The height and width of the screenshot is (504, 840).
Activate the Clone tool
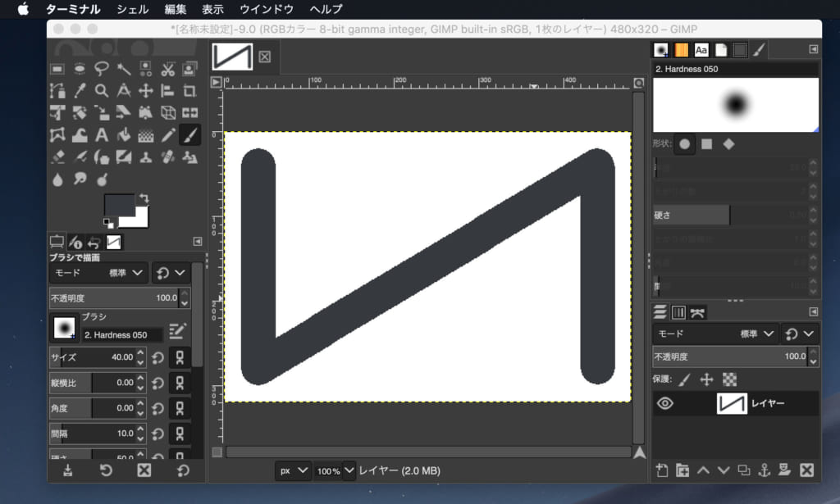146,157
